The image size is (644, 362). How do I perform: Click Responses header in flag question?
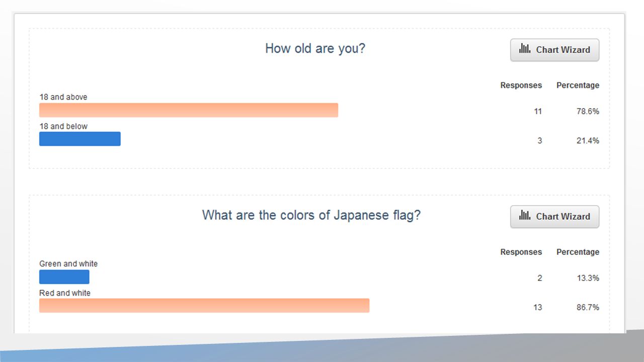pos(521,252)
